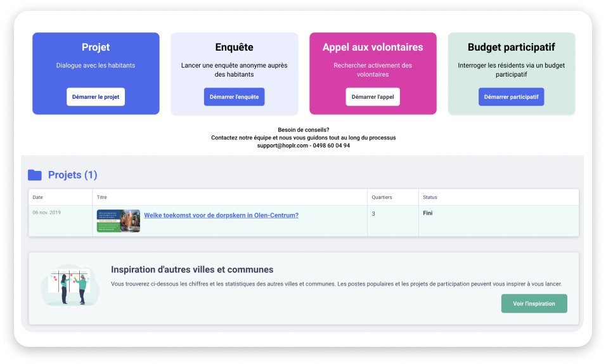The width and height of the screenshot is (606, 364).
Task: Select the 'Budget participatif' card heading
Action: click(511, 47)
